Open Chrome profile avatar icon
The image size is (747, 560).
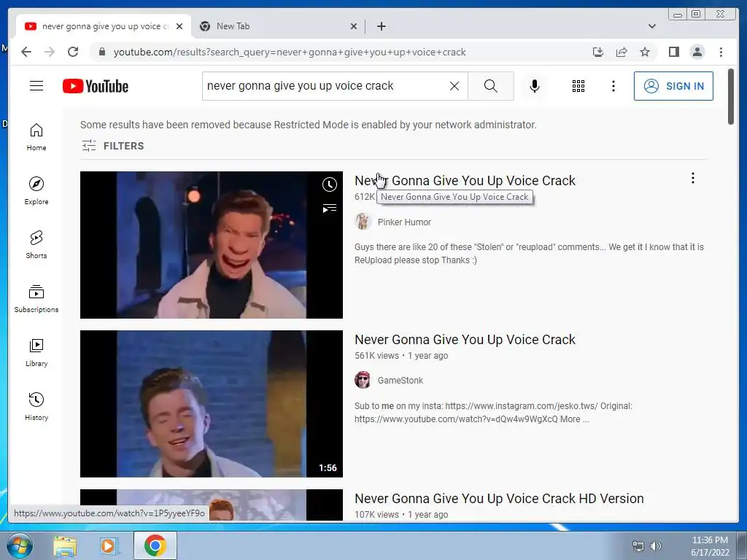point(697,52)
